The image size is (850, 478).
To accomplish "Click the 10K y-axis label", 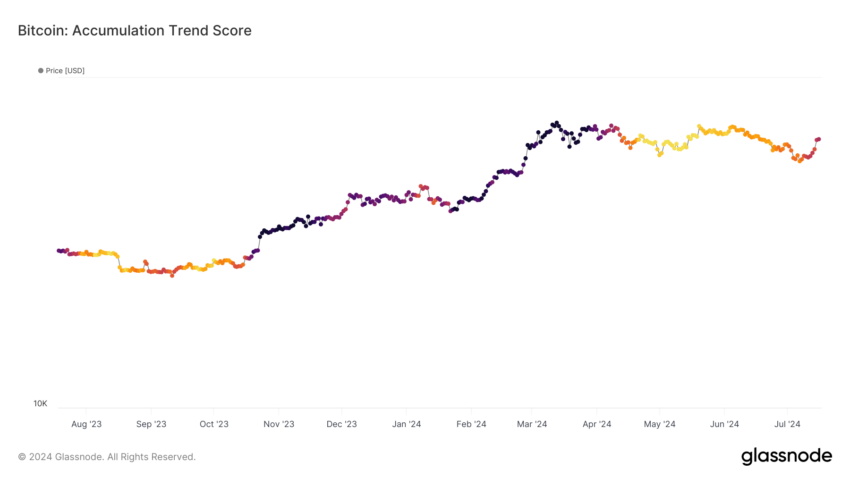I will tap(40, 403).
